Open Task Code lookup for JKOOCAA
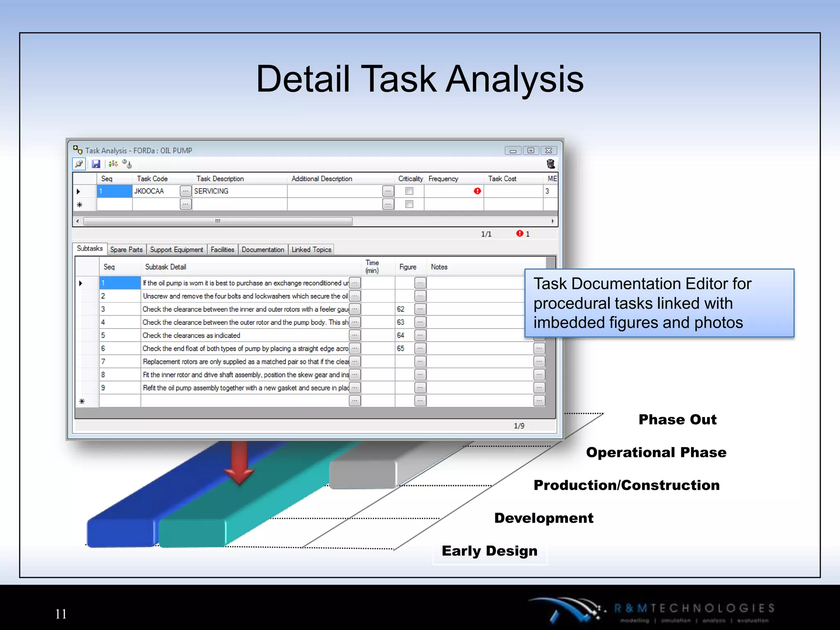 [186, 191]
